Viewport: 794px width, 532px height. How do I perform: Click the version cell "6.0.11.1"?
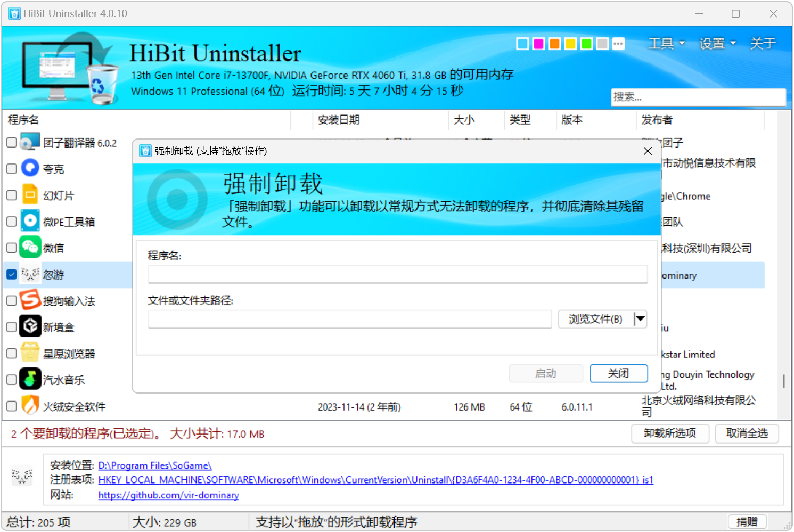click(577, 407)
